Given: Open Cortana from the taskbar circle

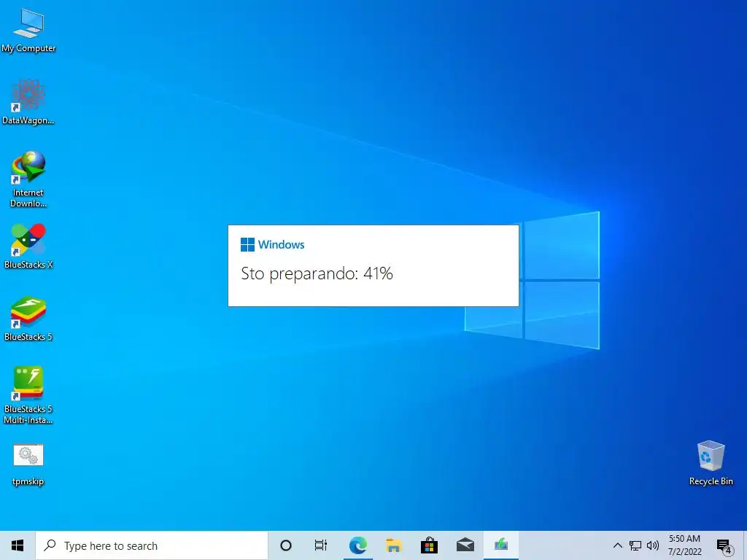Looking at the screenshot, I should click(x=286, y=545).
